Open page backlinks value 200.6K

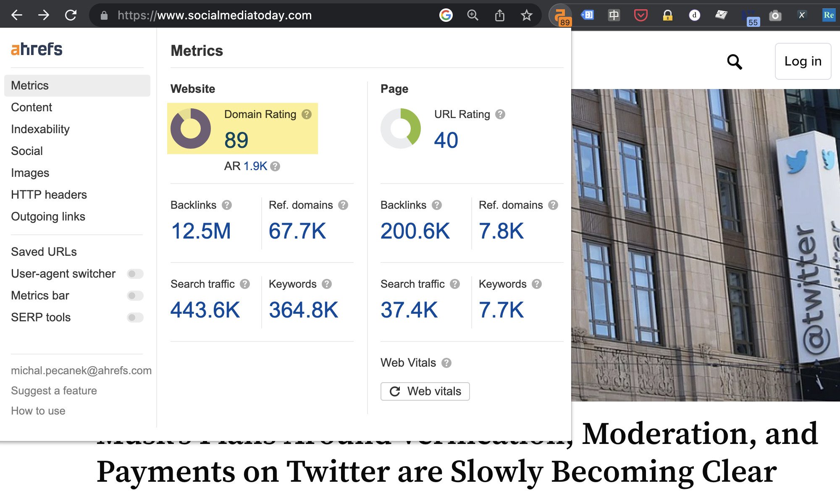(415, 231)
